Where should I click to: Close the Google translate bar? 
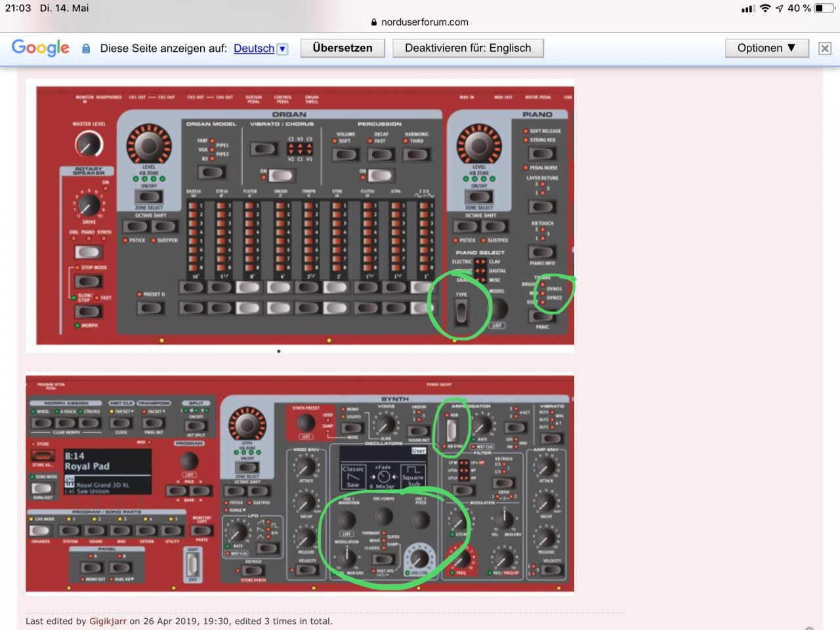[x=825, y=49]
